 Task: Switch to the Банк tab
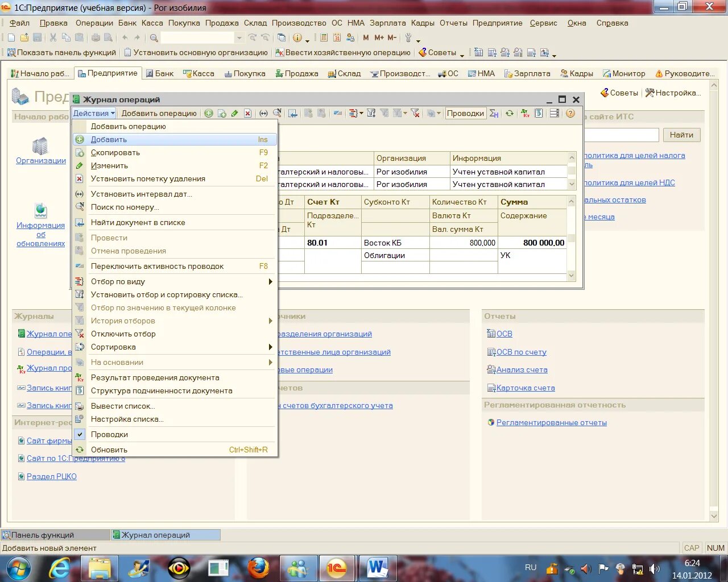[x=160, y=73]
